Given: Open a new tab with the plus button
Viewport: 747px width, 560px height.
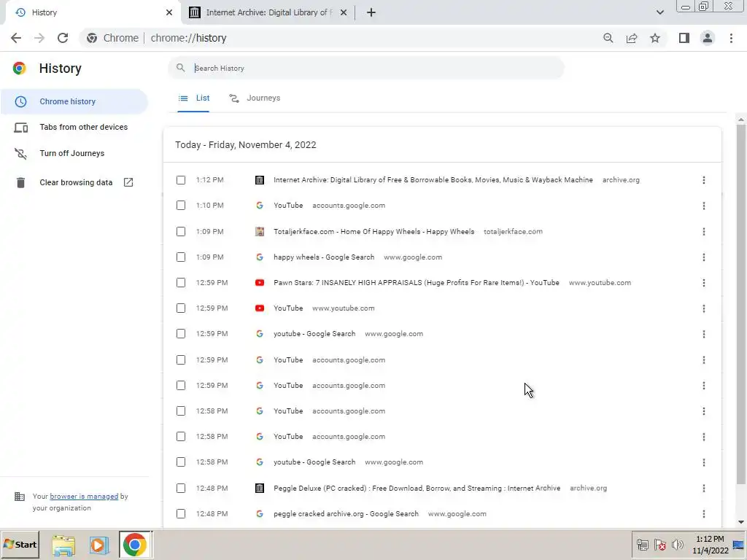Looking at the screenshot, I should 371,12.
